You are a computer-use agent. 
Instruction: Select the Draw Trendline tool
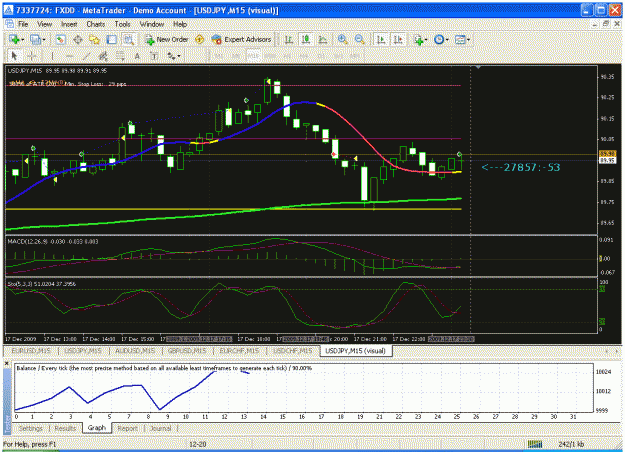click(x=86, y=56)
